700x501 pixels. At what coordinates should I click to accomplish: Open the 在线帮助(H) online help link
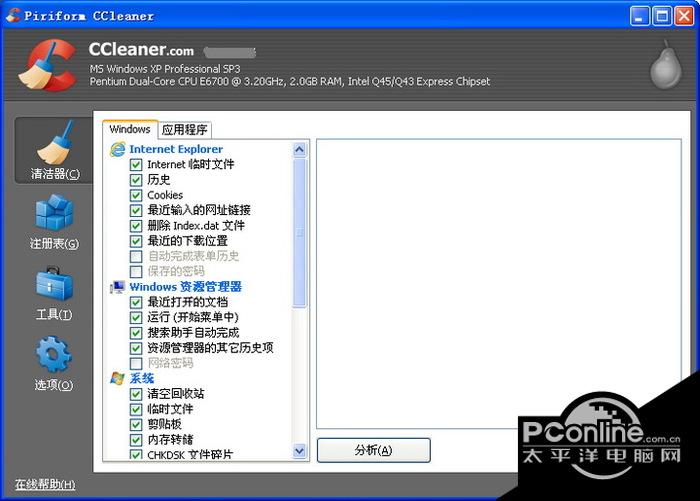(x=45, y=484)
